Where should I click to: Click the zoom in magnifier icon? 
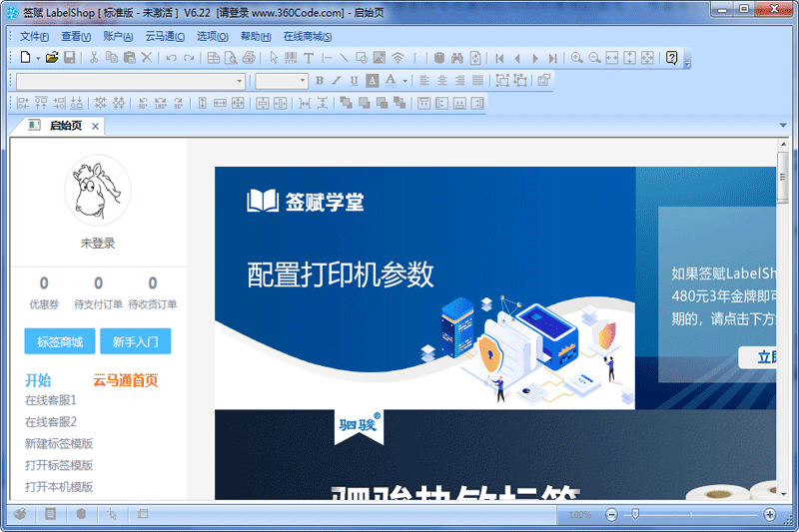pos(576,58)
